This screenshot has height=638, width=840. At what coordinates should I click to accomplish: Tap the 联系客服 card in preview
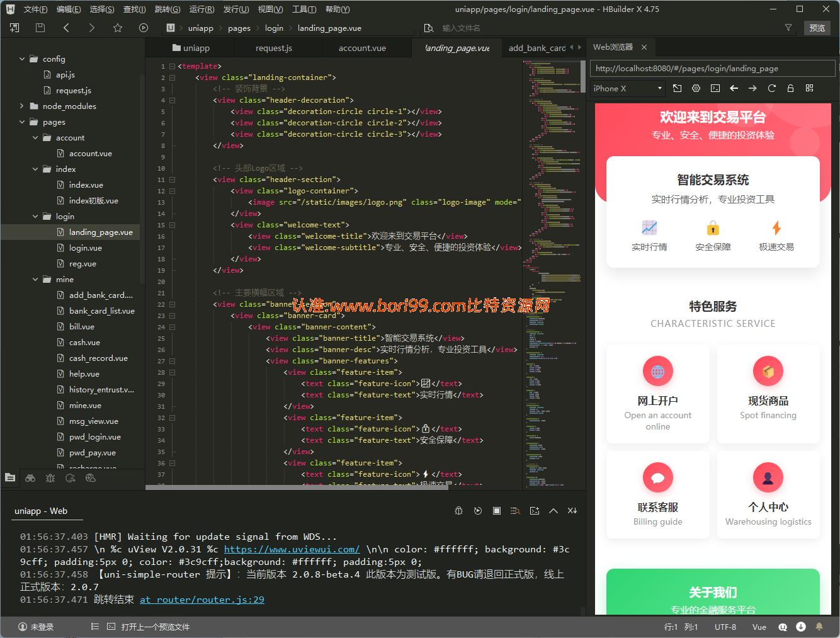657,494
